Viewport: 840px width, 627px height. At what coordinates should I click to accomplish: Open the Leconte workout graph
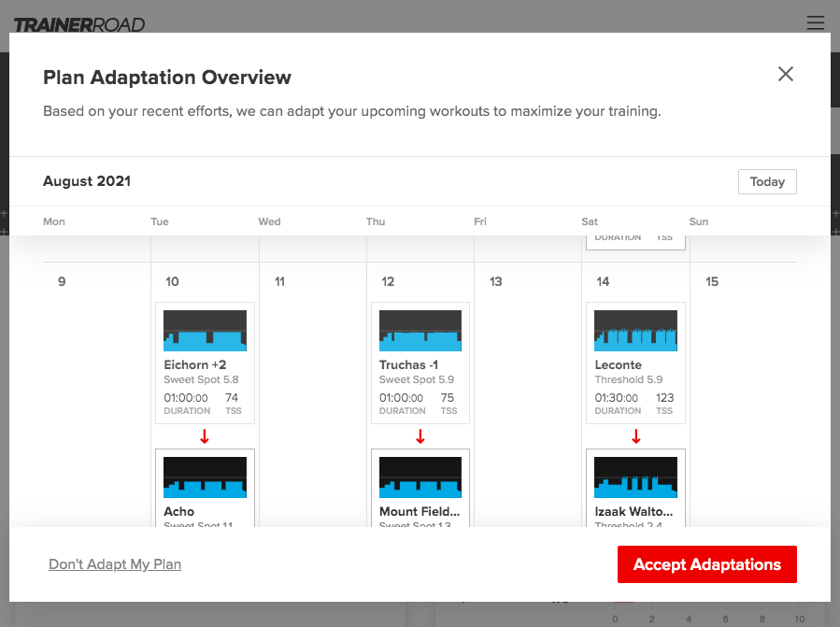pyautogui.click(x=636, y=331)
